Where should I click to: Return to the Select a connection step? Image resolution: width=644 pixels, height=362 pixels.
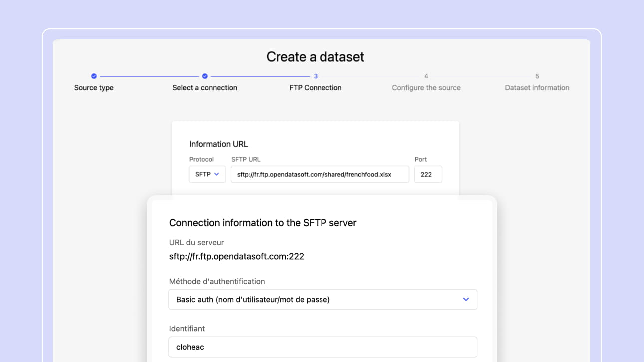[x=205, y=88]
